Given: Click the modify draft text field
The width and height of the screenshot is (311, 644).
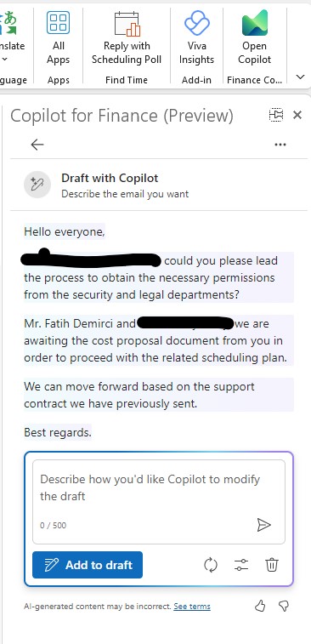Looking at the screenshot, I should [x=159, y=502].
